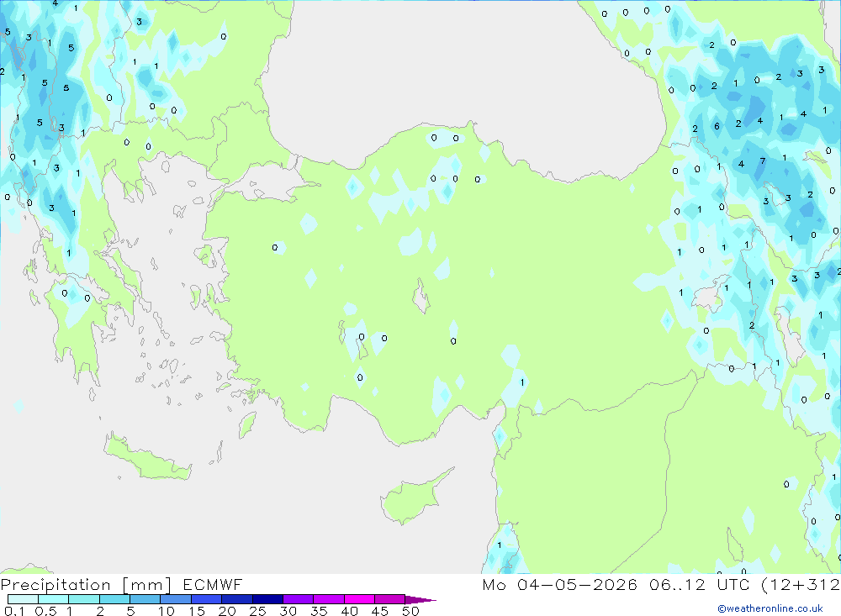Select the 35–40 mm purple legend swatch

tap(329, 599)
